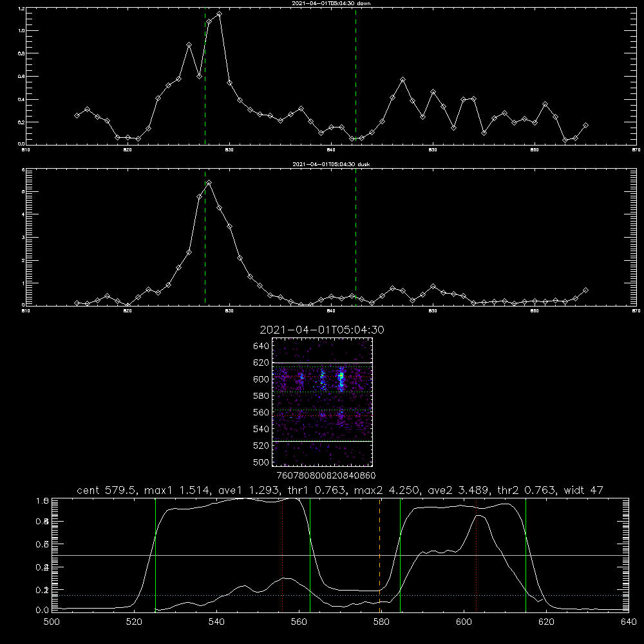Image resolution: width=644 pixels, height=644 pixels.
Task: Click the "640" label on bottom plot x-axis
Action: tap(629, 622)
